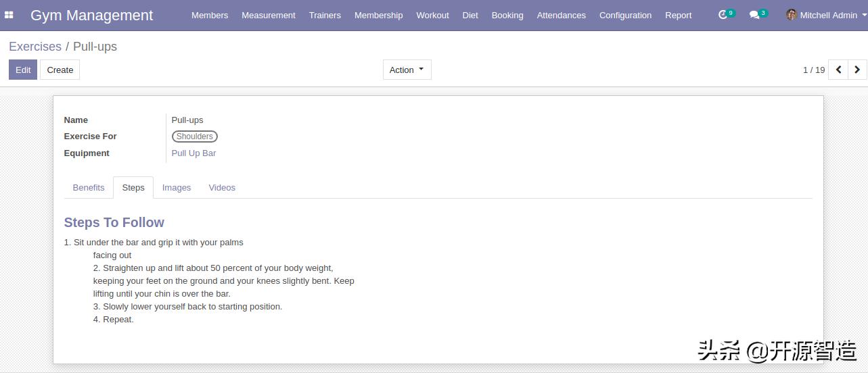
Task: Click the Shoulders tag
Action: pos(195,136)
